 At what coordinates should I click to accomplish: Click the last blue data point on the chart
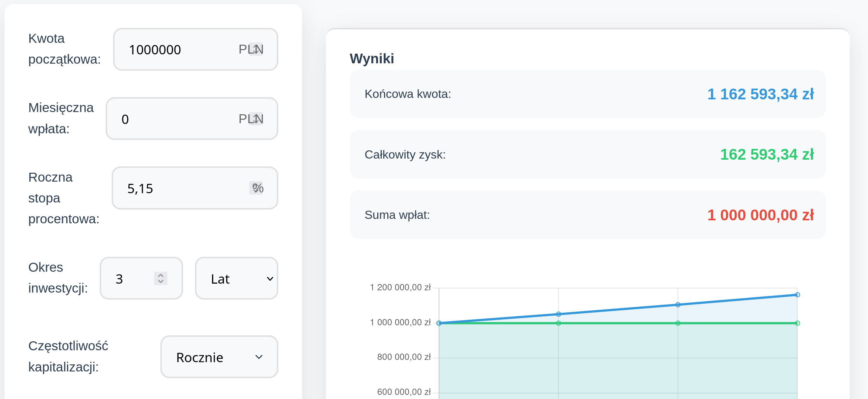click(x=797, y=295)
